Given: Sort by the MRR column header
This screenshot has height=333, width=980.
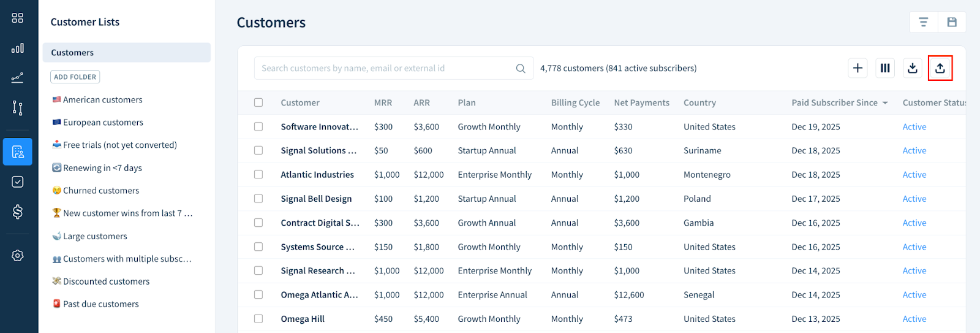Looking at the screenshot, I should [383, 102].
